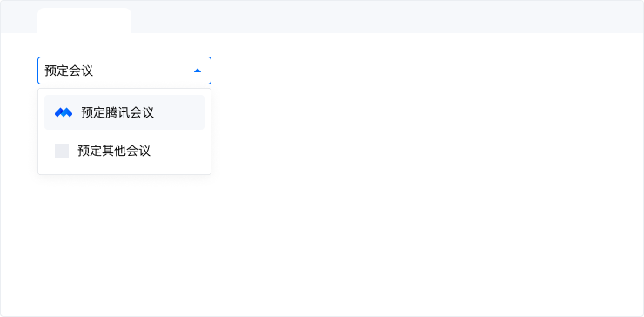Click the square icon in the second option

[x=62, y=151]
